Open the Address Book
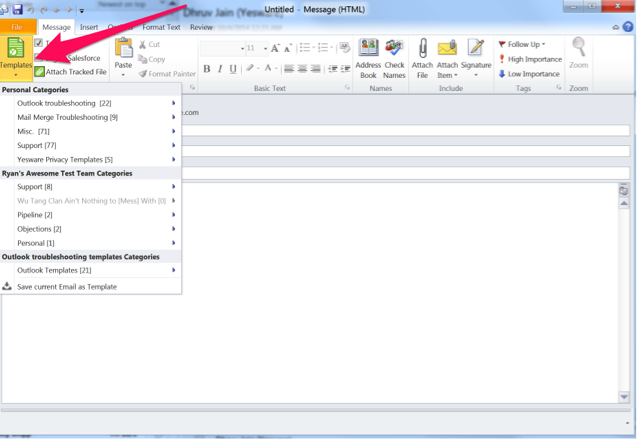This screenshot has width=637, height=439. [368, 58]
